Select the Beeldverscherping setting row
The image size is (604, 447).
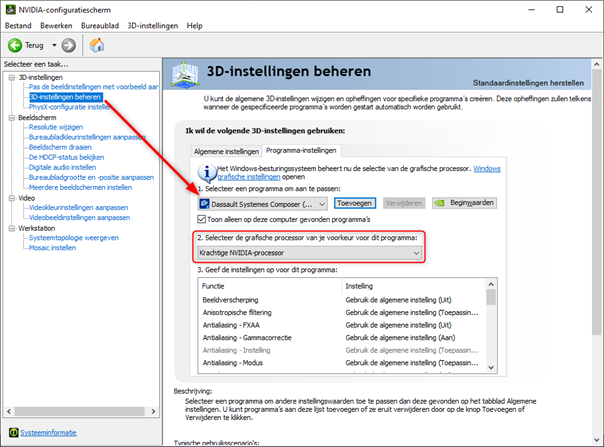[x=342, y=300]
